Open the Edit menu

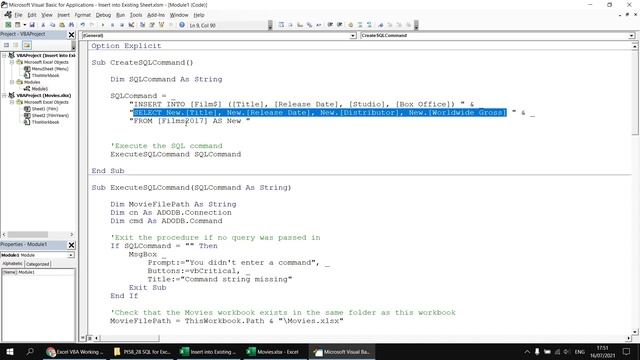32,15
